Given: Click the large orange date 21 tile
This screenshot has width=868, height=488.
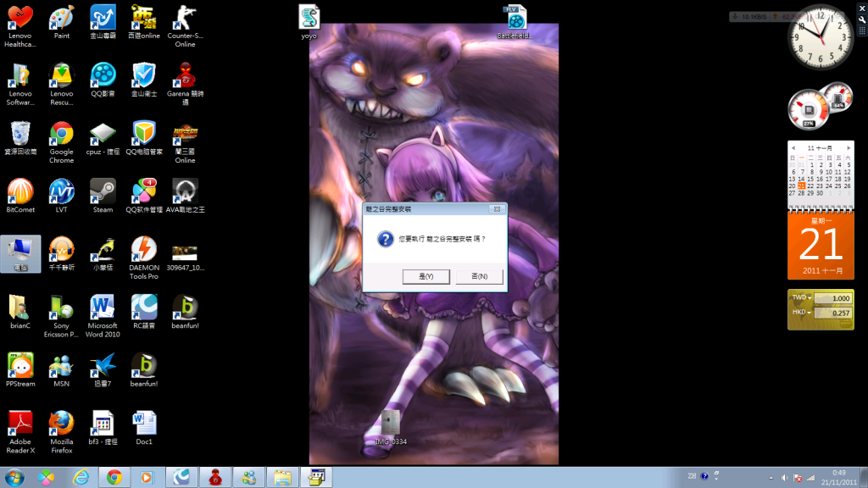Looking at the screenshot, I should coord(821,245).
